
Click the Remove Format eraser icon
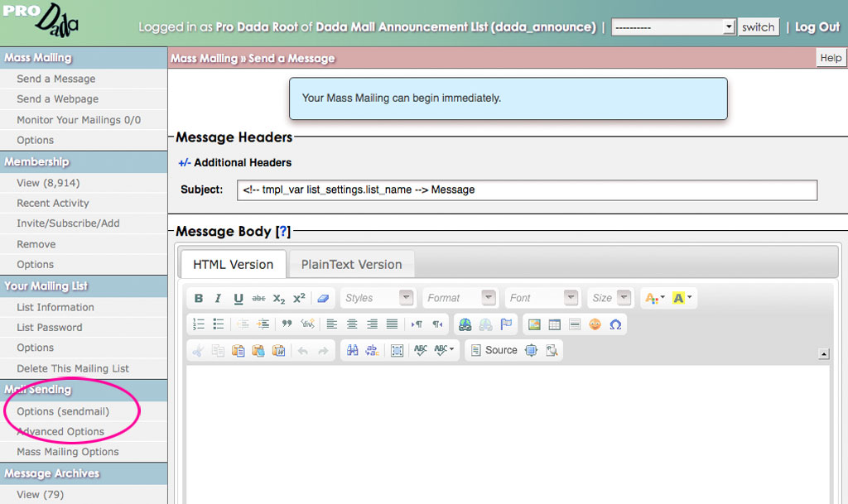coord(323,298)
